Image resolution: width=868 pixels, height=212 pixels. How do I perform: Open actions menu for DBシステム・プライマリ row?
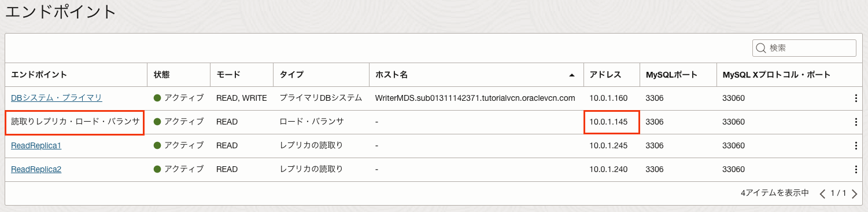[856, 98]
